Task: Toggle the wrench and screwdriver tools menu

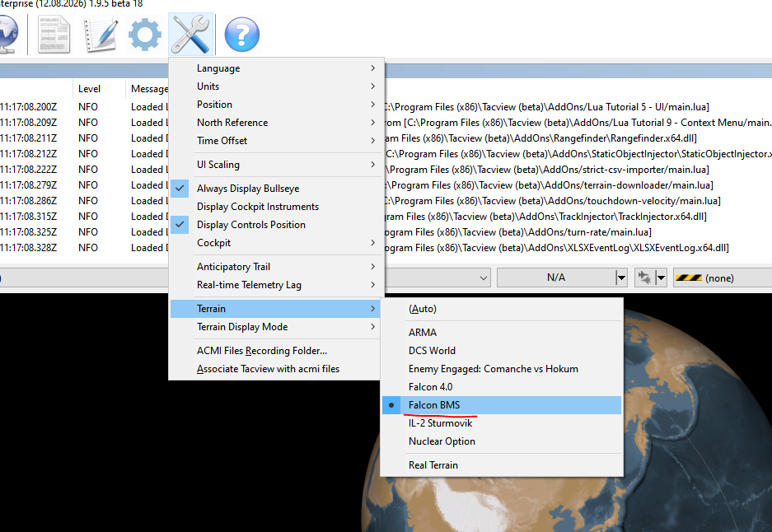Action: 190,35
